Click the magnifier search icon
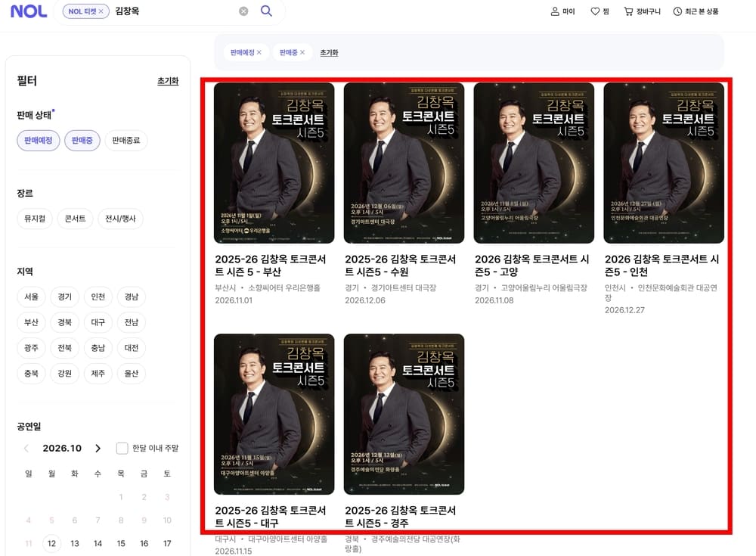This screenshot has width=756, height=556. click(x=266, y=11)
